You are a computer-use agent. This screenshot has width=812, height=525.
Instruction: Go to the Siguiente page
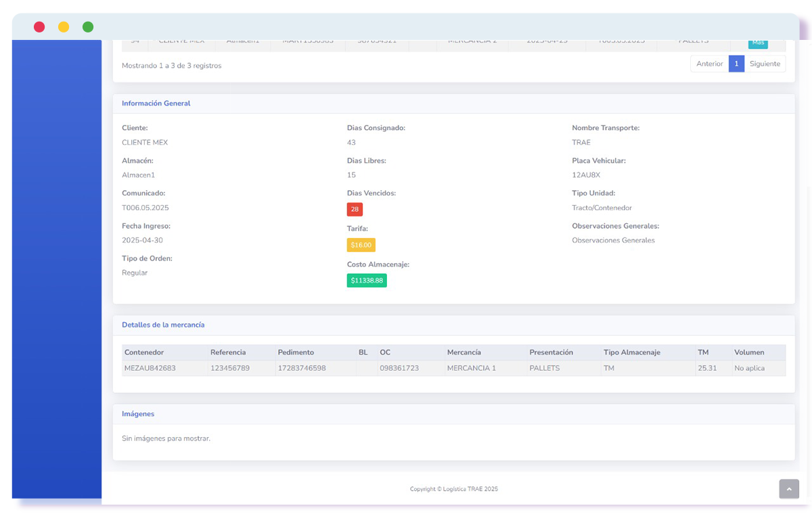tap(765, 64)
